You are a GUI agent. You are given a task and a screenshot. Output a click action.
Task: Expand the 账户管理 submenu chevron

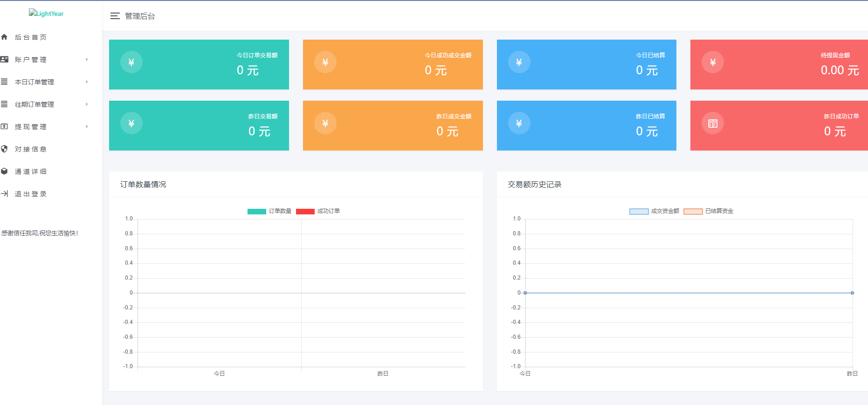tap(87, 60)
